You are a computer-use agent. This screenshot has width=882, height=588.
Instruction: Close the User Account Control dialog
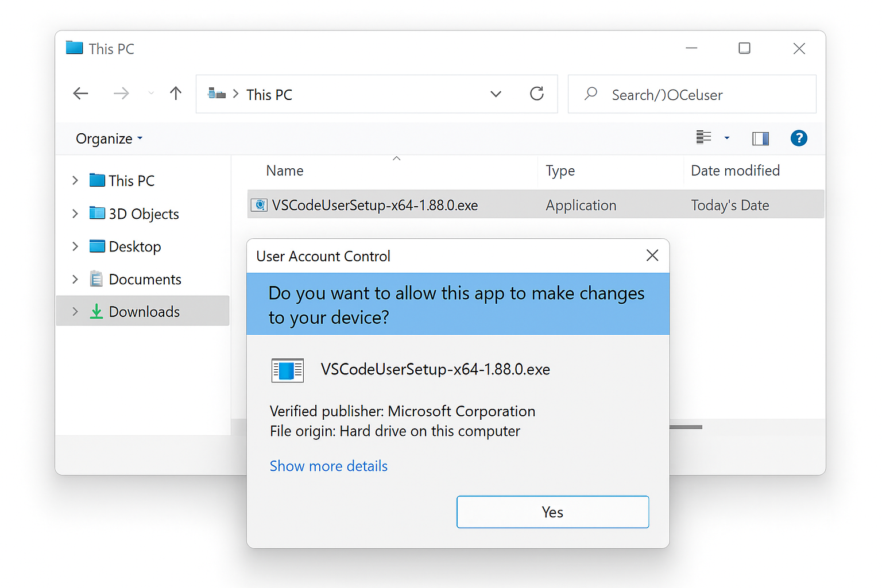(652, 256)
